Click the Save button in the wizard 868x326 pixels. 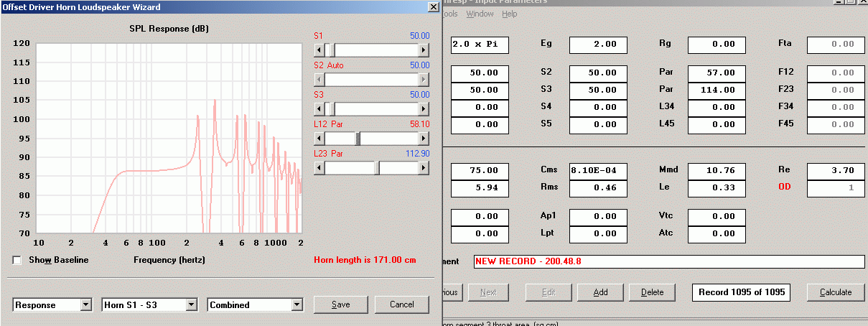click(340, 304)
